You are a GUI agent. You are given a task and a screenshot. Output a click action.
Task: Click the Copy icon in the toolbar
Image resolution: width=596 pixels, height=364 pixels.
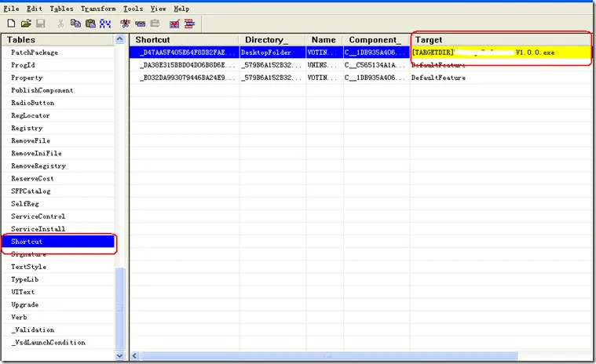75,23
